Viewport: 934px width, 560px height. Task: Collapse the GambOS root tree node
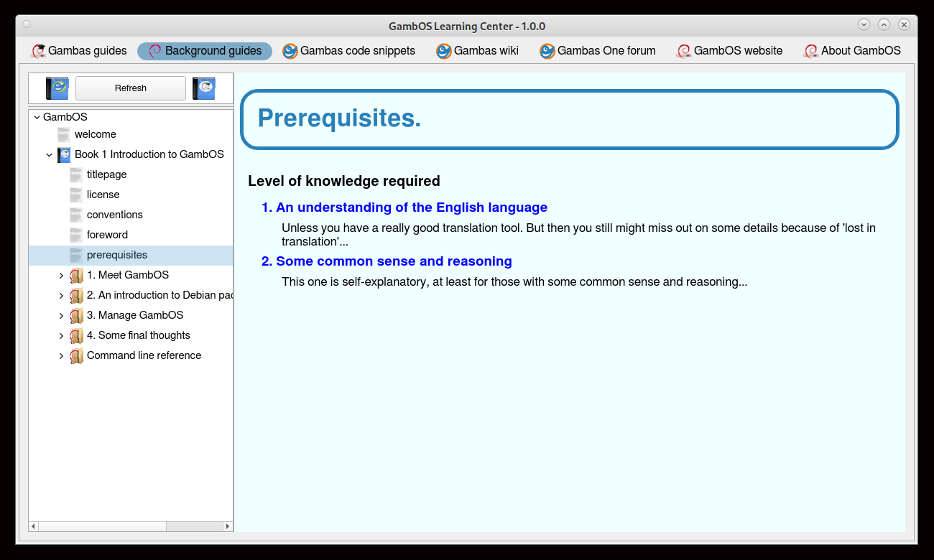click(x=37, y=117)
